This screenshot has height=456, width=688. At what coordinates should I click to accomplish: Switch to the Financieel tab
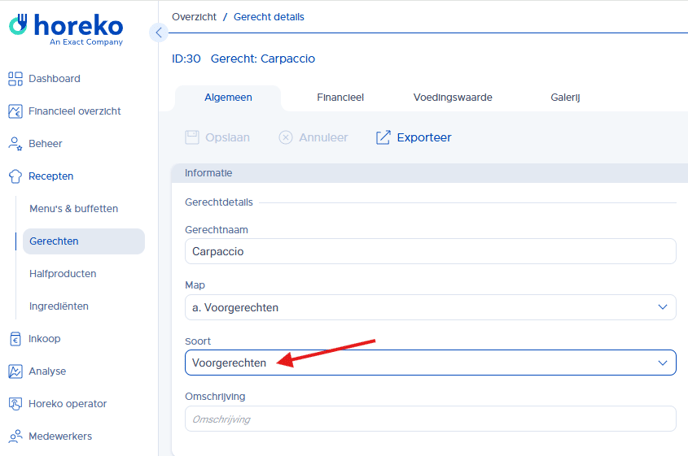[x=340, y=97]
